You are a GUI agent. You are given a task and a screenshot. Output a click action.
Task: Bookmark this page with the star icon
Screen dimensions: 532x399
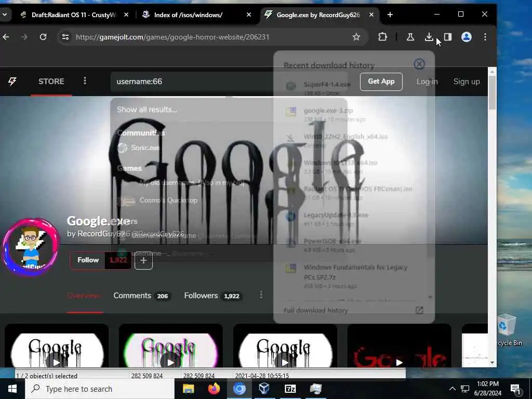356,37
